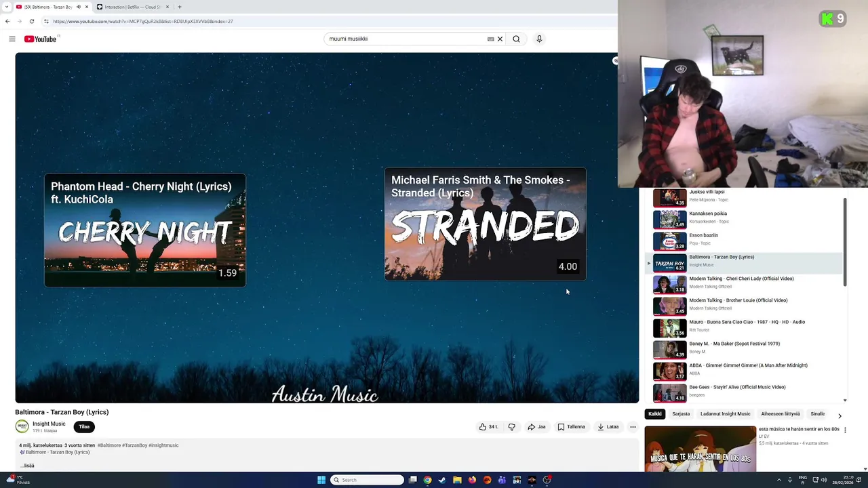Open the YouTube hamburger guide menu

pos(12,39)
